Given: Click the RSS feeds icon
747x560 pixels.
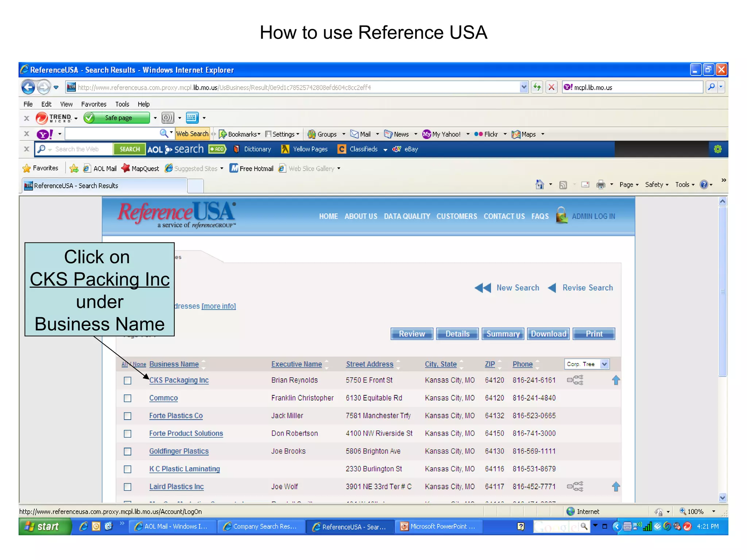Looking at the screenshot, I should (x=563, y=185).
